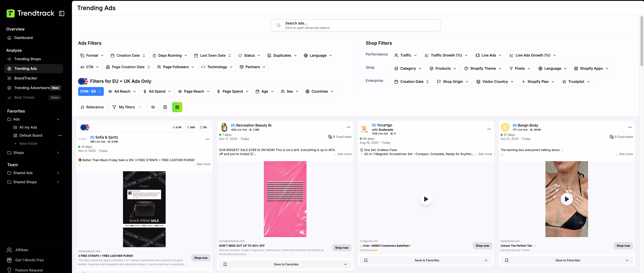Toggle the ad preview visibility eye icon
The image size is (644, 273).
pos(153,107)
